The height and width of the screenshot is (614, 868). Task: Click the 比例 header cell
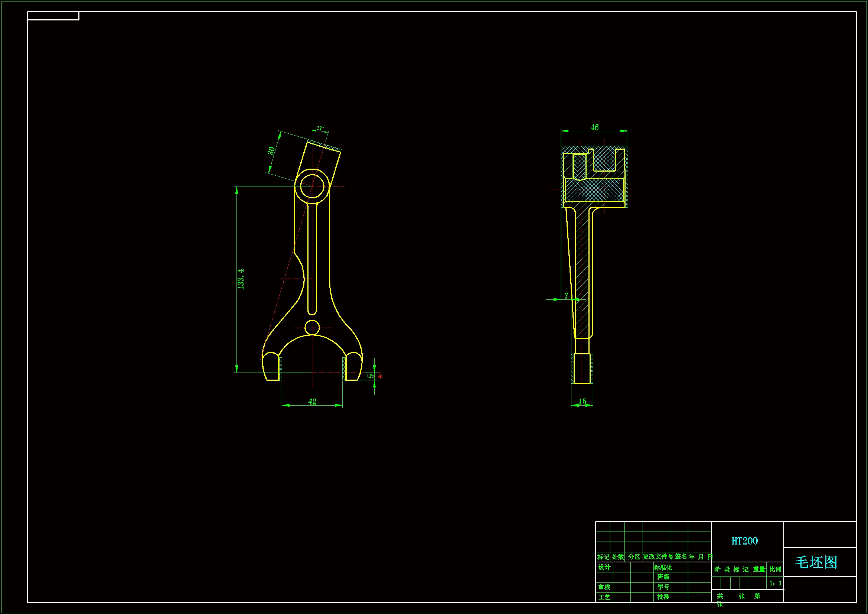point(775,569)
